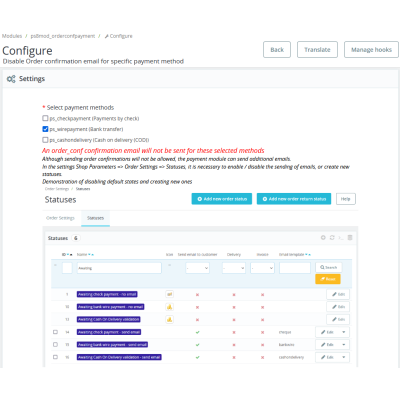Uncheck ps_wirepayment (Bank transfer) checkbox

45,129
